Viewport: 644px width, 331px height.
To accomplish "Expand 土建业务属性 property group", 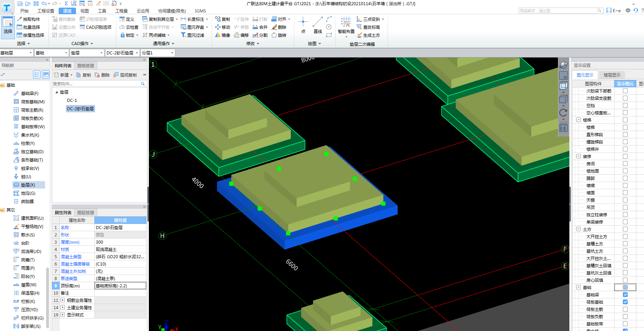I will (63, 307).
